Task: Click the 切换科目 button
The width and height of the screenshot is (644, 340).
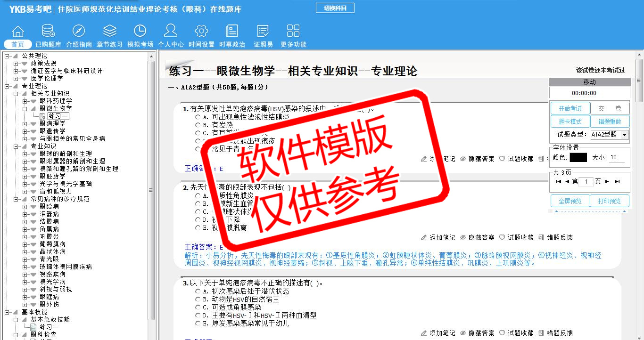Action: coord(335,8)
